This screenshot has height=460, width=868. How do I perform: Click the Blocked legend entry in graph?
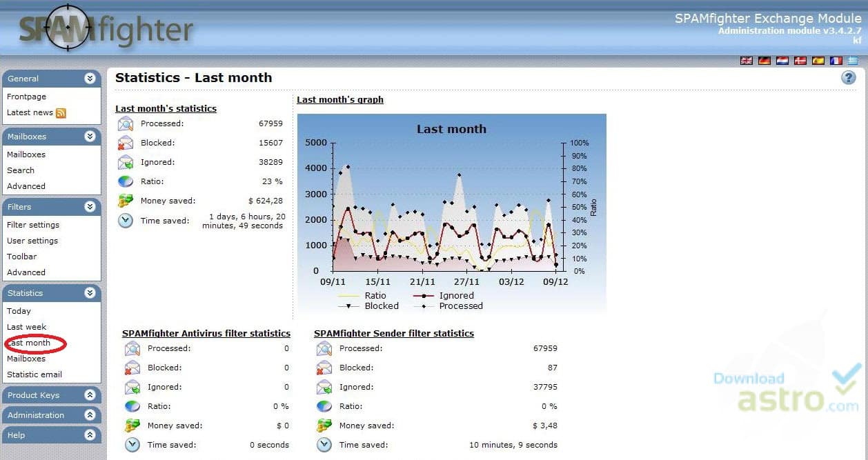[x=369, y=306]
